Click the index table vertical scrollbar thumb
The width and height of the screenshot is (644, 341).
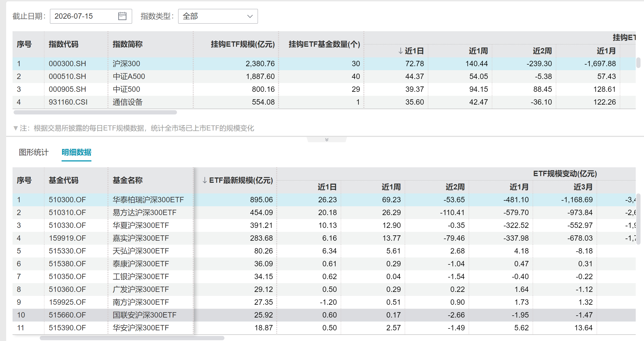tap(638, 63)
